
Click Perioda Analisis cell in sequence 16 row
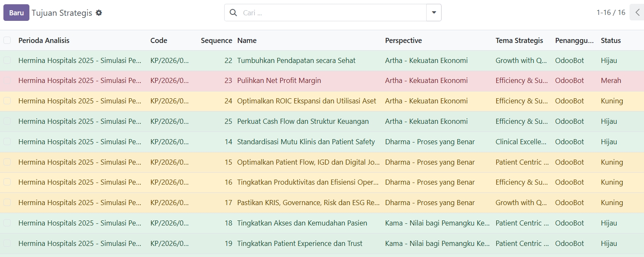80,182
